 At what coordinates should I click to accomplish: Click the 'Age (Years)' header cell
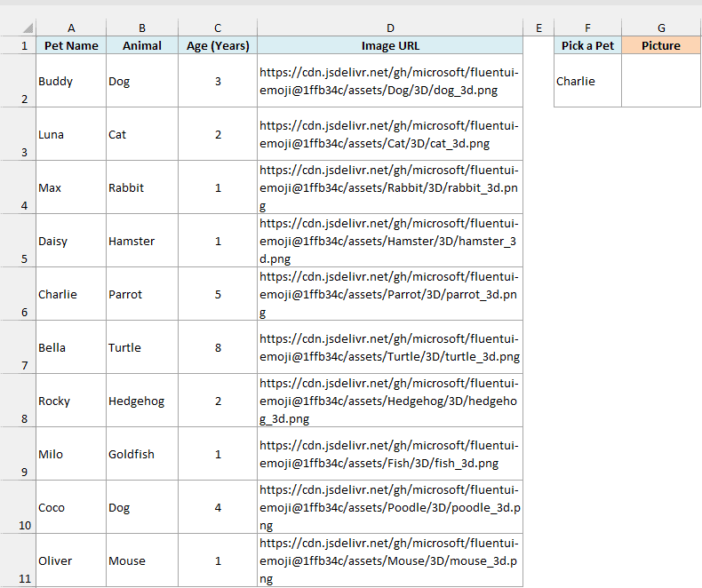tap(218, 45)
